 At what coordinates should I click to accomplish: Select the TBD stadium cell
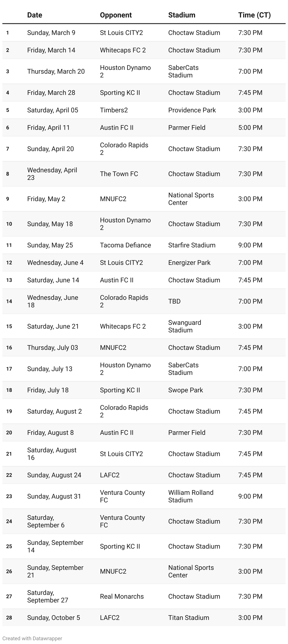[x=174, y=301]
